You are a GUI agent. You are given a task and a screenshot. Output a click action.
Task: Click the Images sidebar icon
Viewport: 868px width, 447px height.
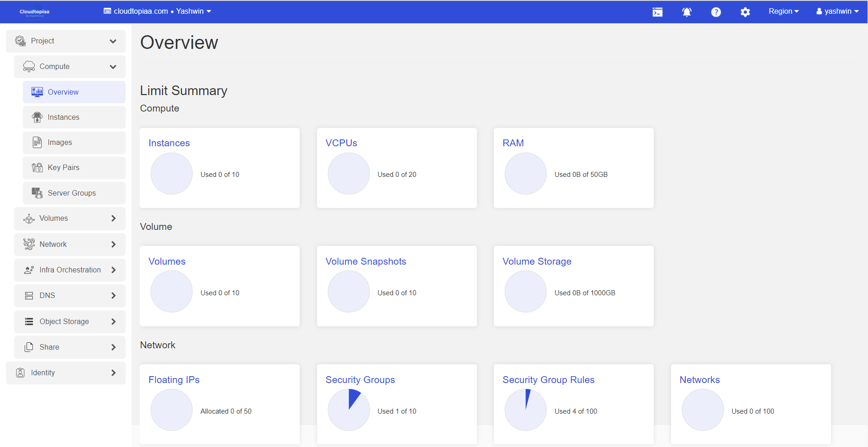(37, 143)
